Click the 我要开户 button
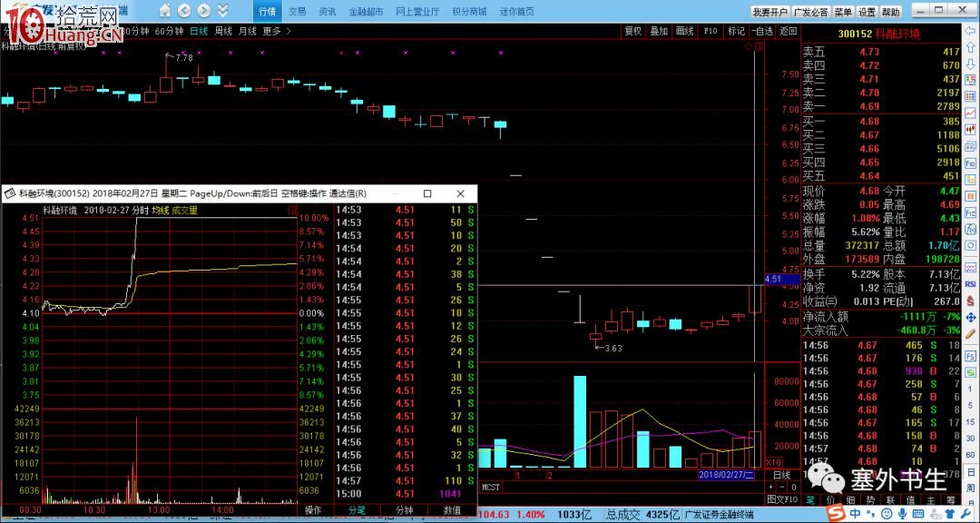This screenshot has height=523, width=980. tap(770, 12)
